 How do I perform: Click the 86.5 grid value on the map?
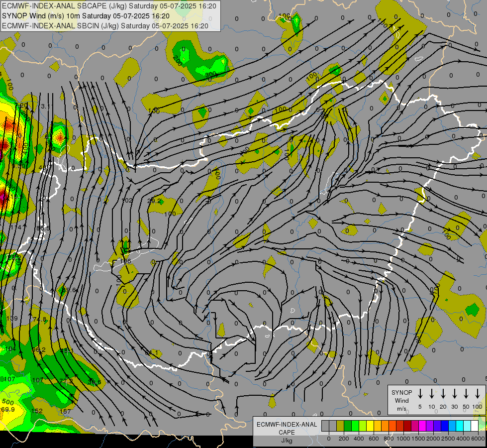coord(43,228)
